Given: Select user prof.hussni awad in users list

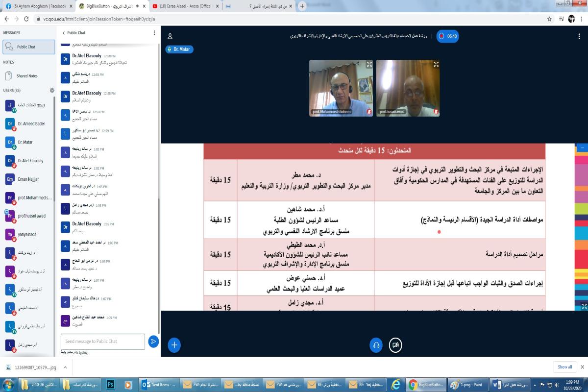Looking at the screenshot, I should click(x=28, y=216).
